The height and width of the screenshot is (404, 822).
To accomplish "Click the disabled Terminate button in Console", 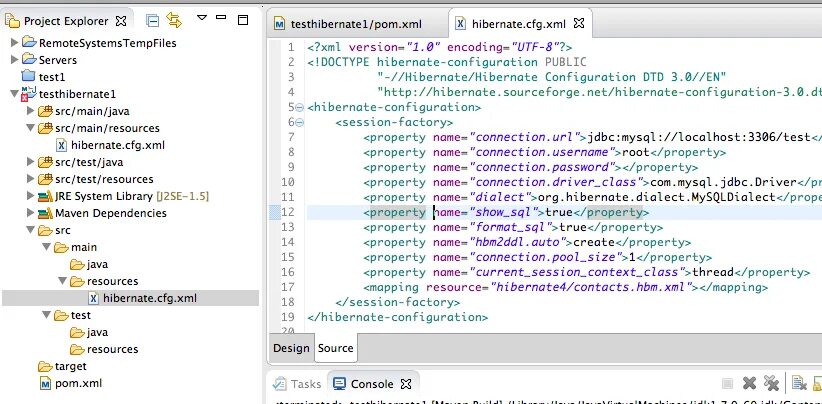I will (727, 384).
